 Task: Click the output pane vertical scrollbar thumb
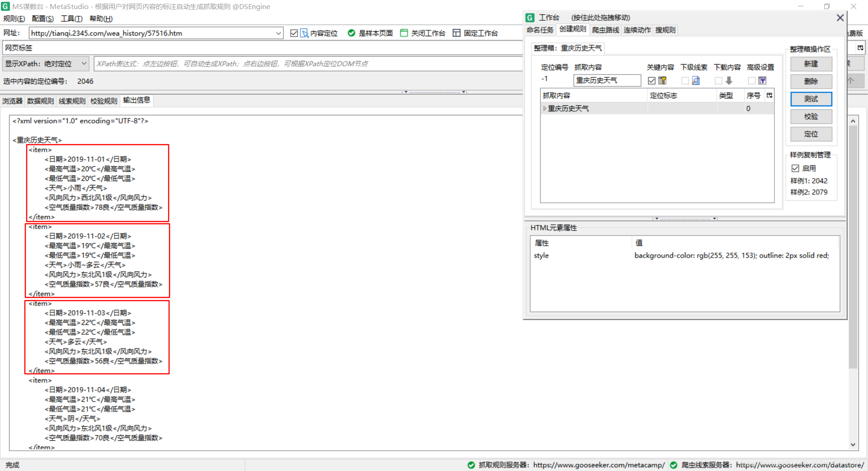point(853,247)
